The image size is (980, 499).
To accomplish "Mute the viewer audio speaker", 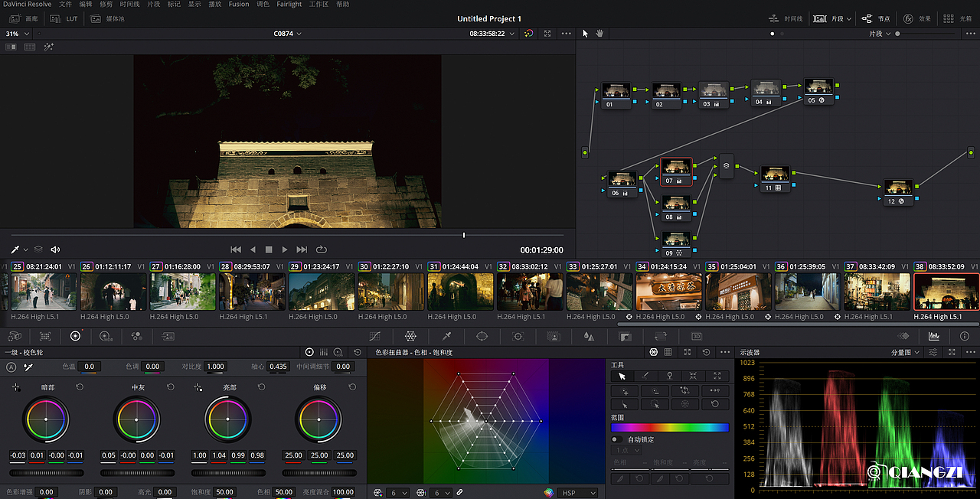I will (55, 249).
